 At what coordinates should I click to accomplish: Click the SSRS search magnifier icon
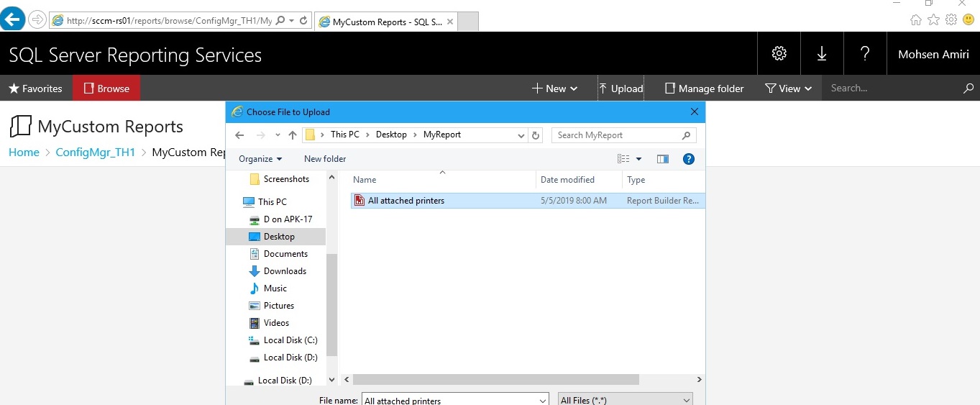click(x=968, y=88)
